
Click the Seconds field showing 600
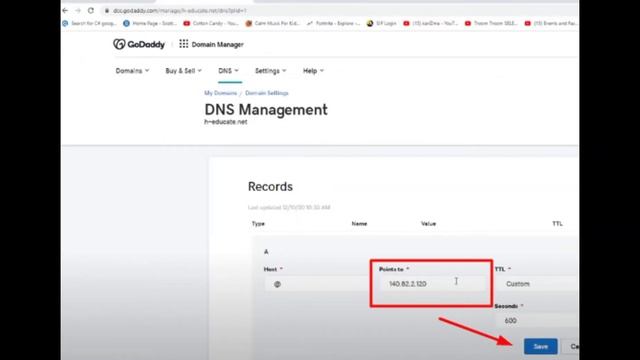click(x=537, y=320)
